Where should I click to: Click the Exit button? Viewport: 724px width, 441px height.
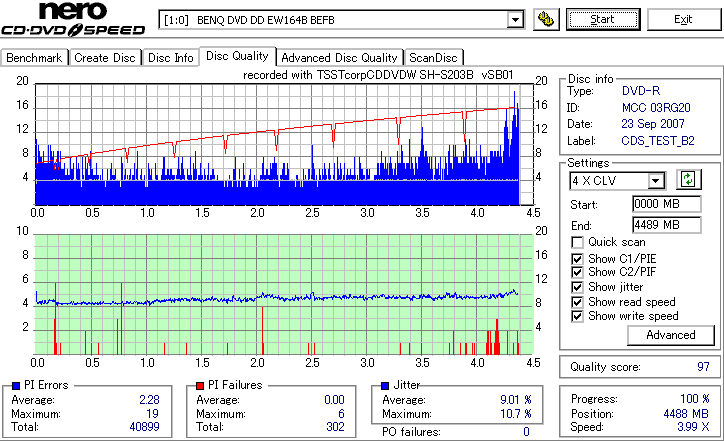[x=683, y=19]
